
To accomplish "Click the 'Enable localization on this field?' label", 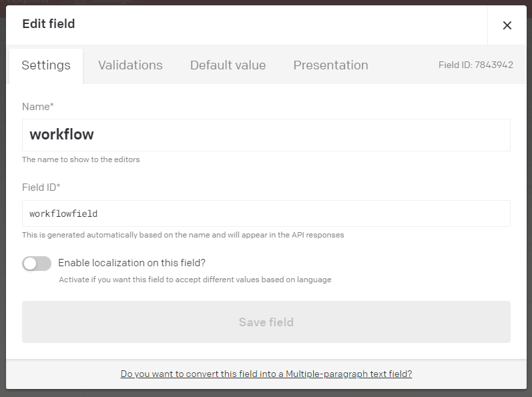I will [x=131, y=263].
